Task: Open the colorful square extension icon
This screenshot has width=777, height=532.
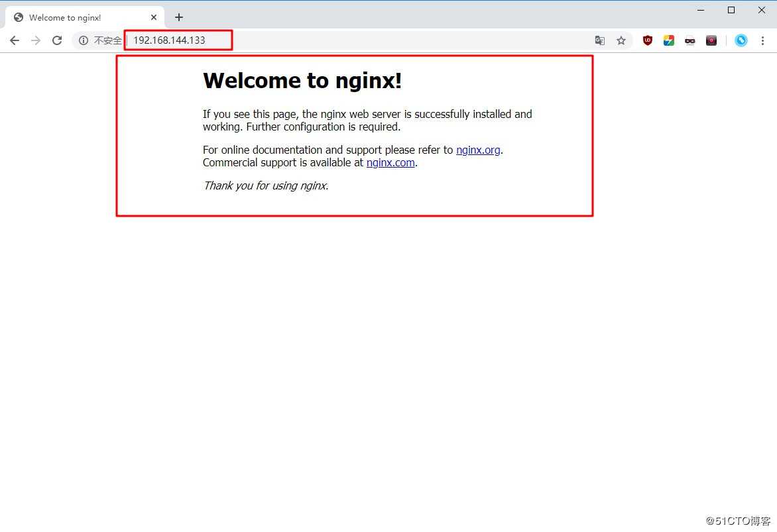Action: 668,40
